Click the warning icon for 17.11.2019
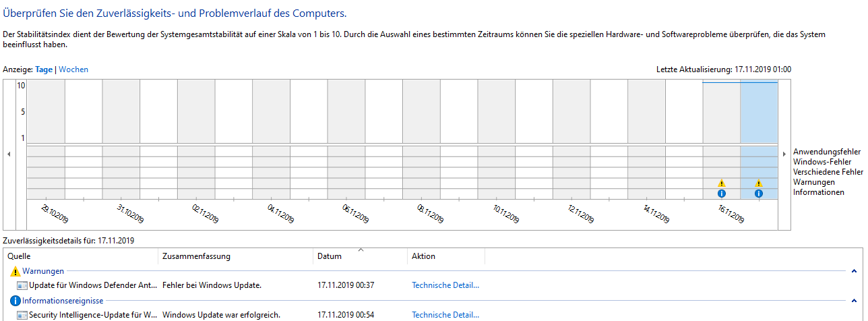The image size is (868, 321). tap(759, 183)
